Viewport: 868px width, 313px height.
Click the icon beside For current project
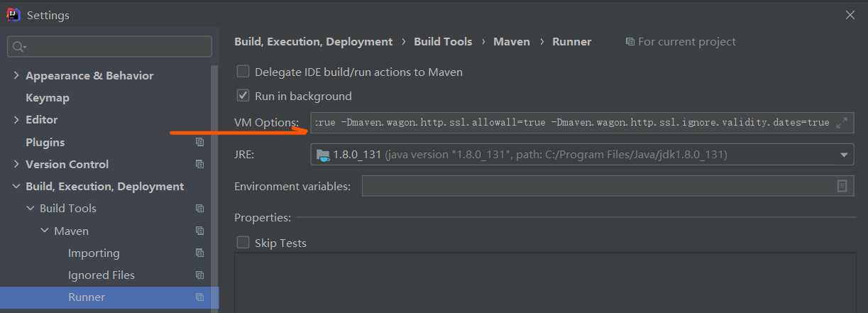tap(630, 42)
